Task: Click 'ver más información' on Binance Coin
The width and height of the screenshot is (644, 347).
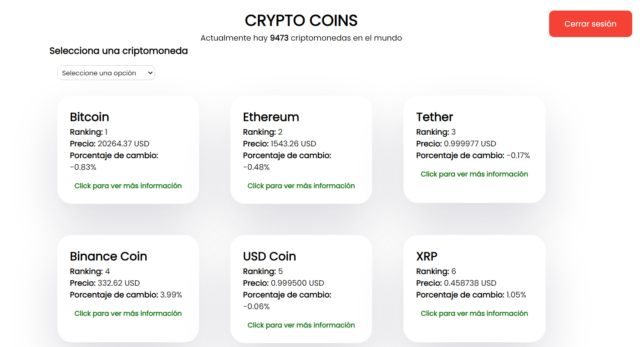Action: (x=128, y=313)
